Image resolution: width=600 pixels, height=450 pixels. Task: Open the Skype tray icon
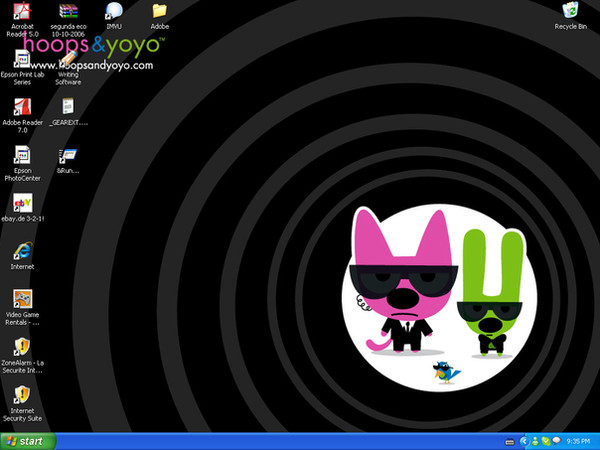(x=546, y=442)
